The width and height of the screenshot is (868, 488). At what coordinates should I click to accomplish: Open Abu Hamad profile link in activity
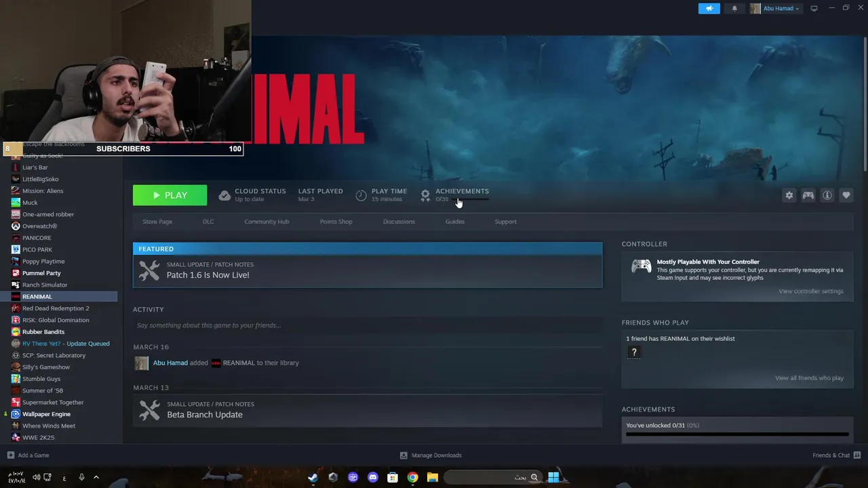pos(170,363)
